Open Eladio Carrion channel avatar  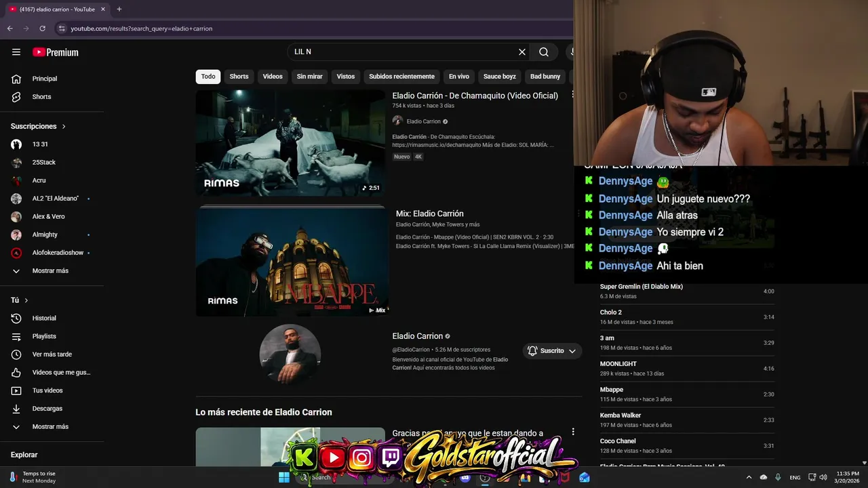pos(290,354)
